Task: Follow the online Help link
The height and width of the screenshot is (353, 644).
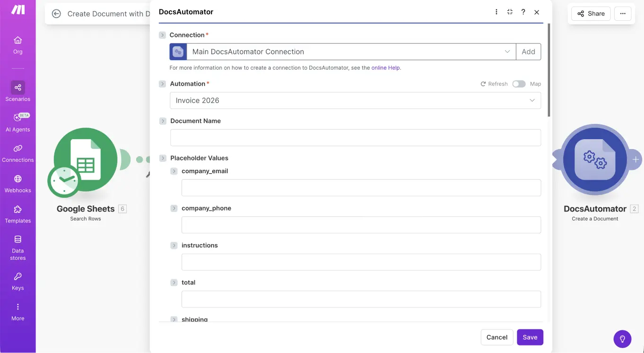Action: [386, 68]
